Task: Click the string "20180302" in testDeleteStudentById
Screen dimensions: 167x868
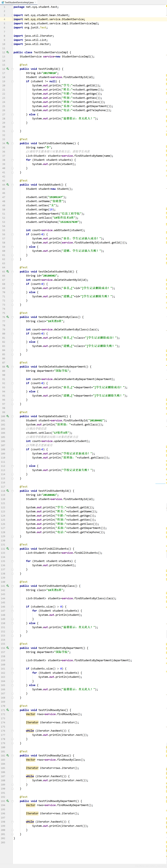Action: click(x=50, y=276)
